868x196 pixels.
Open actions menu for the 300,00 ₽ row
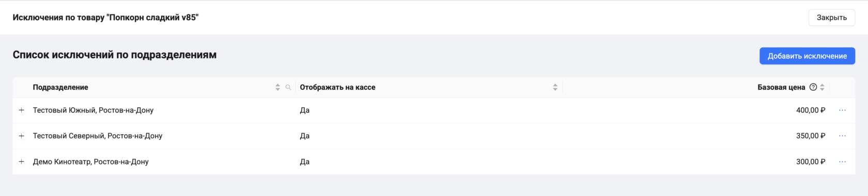(842, 162)
